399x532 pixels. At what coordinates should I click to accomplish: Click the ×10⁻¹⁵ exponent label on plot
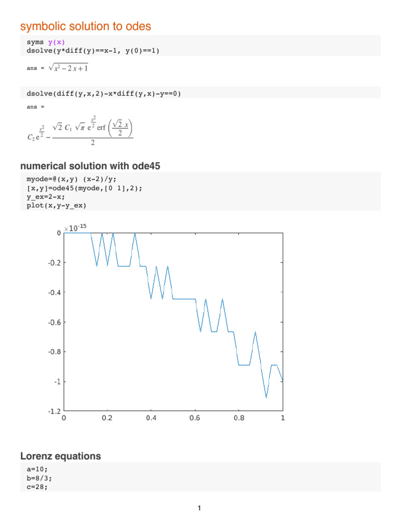tap(76, 228)
